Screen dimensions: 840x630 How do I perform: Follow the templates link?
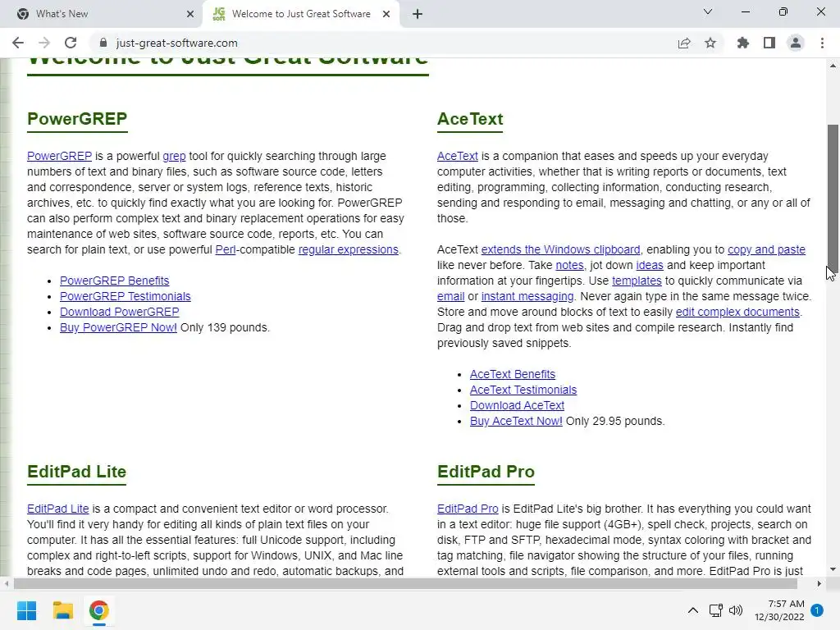click(637, 281)
